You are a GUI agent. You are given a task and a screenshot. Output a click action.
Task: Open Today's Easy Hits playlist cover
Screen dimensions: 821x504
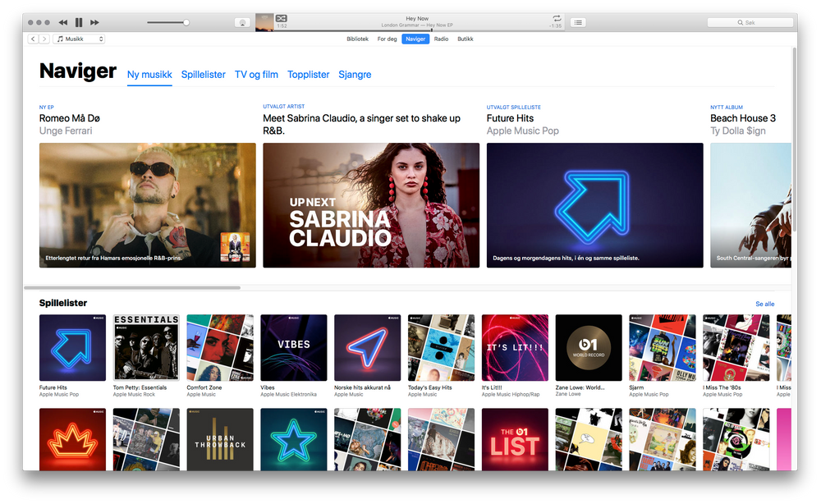tap(442, 347)
